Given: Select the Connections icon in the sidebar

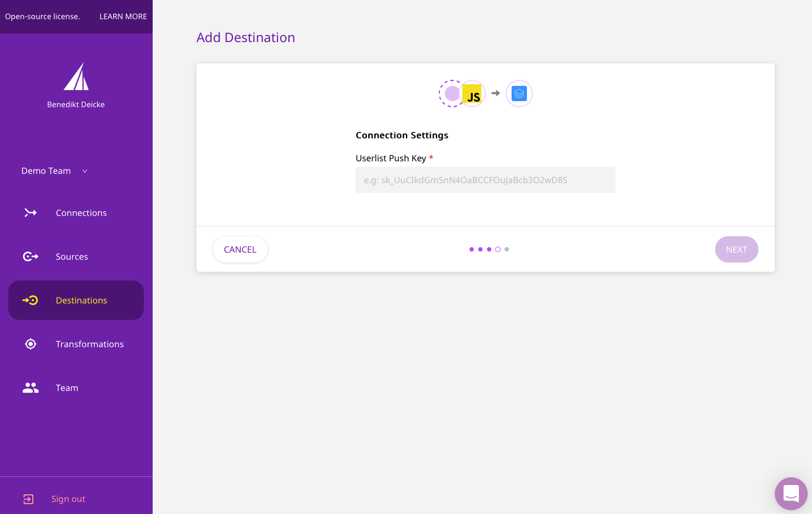Looking at the screenshot, I should tap(30, 213).
